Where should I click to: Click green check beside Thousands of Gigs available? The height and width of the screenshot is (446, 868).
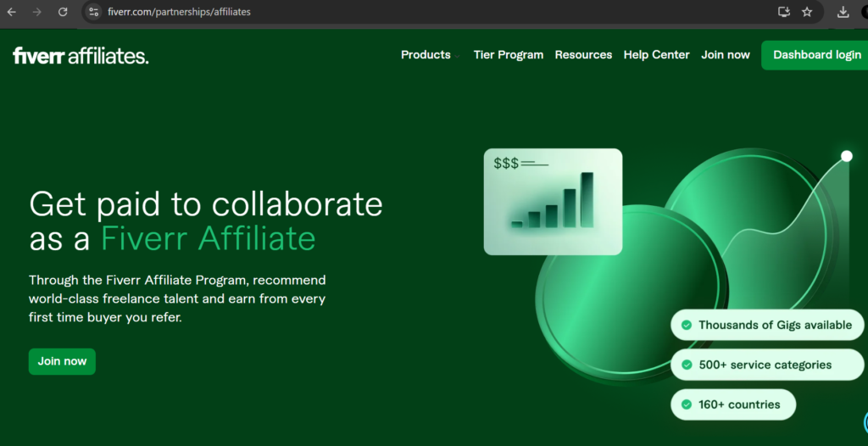687,325
